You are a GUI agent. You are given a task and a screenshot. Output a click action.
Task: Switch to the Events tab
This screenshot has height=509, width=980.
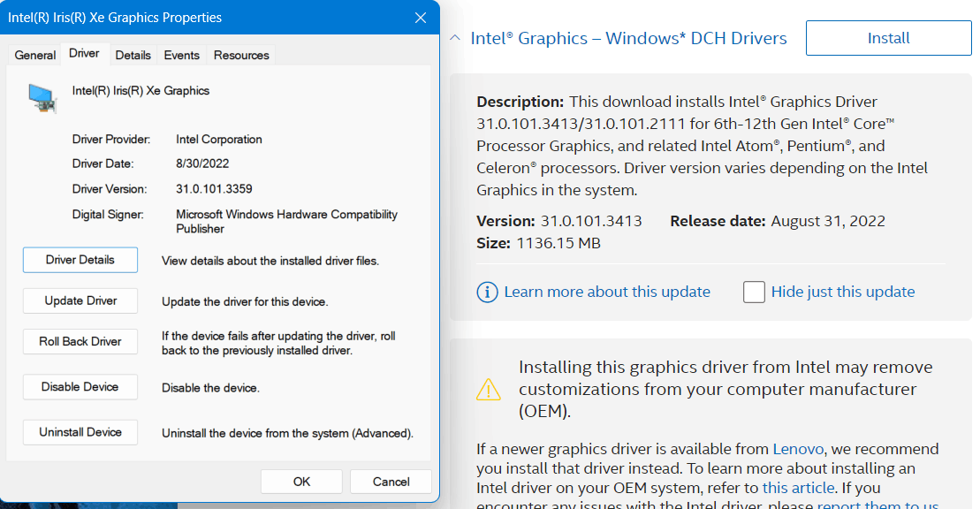coord(182,55)
